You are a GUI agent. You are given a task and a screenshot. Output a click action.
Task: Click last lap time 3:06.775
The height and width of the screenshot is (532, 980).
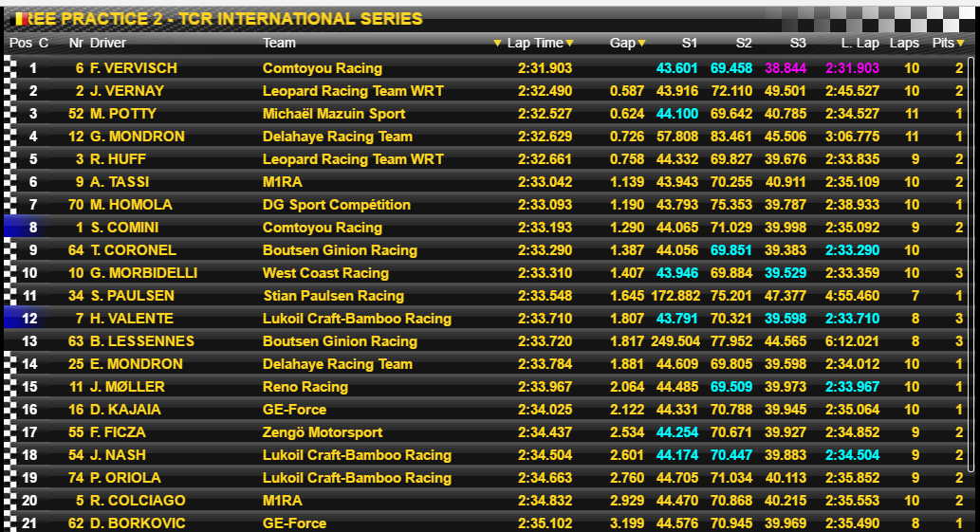tap(853, 137)
